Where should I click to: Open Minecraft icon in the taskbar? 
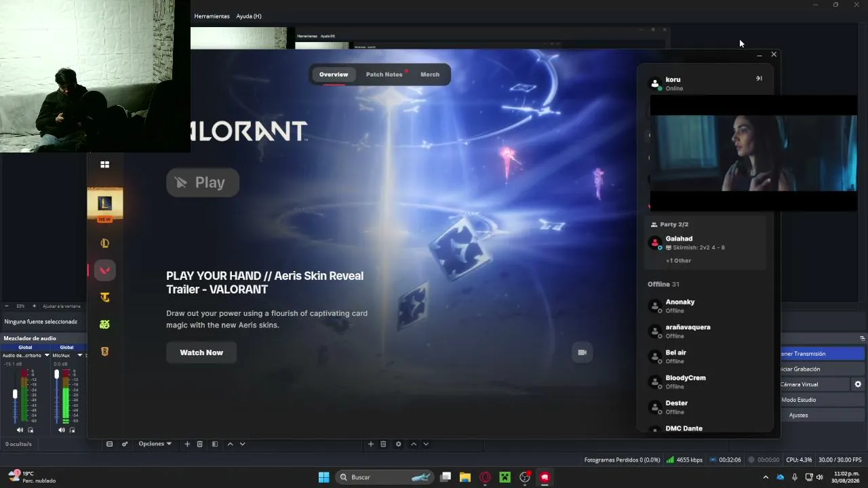click(x=505, y=477)
